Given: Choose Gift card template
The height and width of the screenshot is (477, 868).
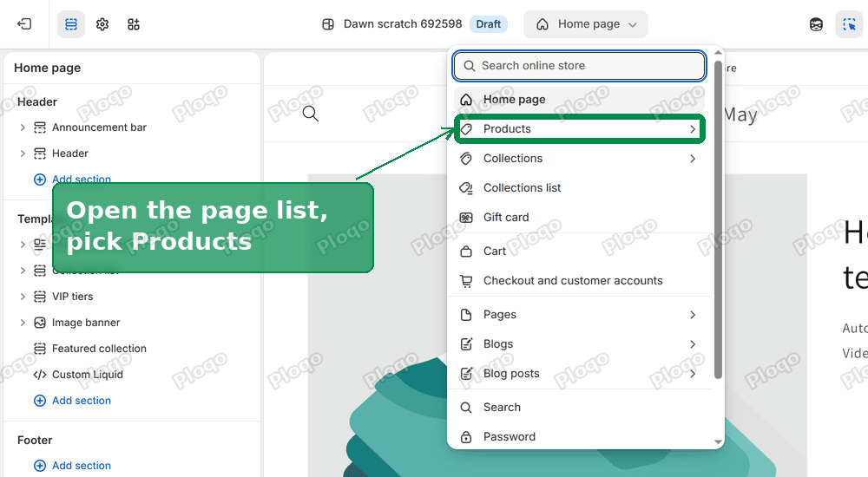Looking at the screenshot, I should point(579,218).
